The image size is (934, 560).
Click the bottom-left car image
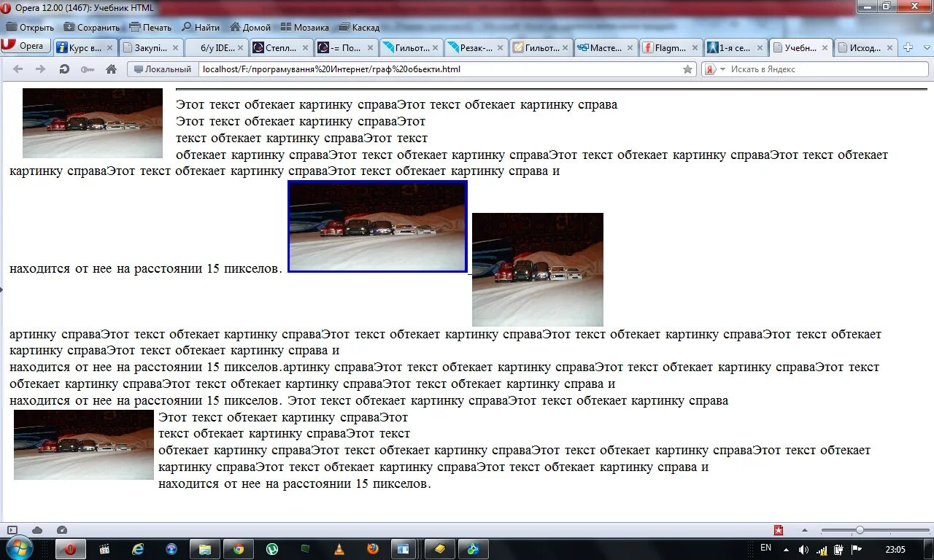click(x=84, y=445)
